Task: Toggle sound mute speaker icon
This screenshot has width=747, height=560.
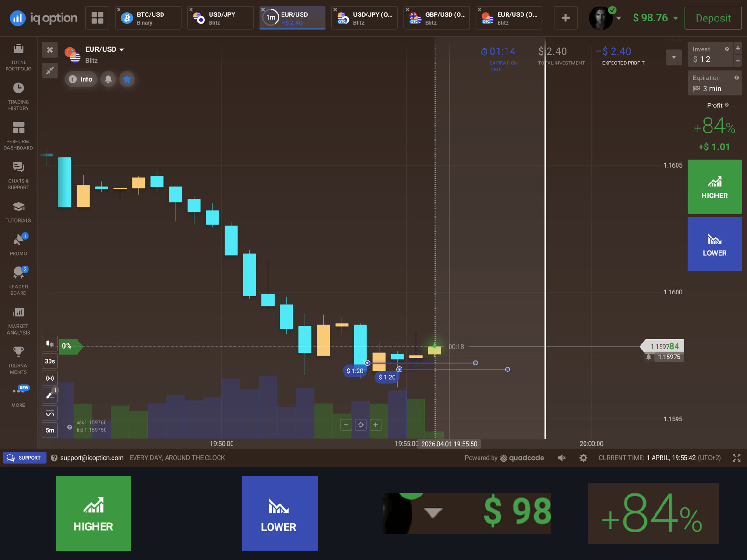Action: click(562, 458)
